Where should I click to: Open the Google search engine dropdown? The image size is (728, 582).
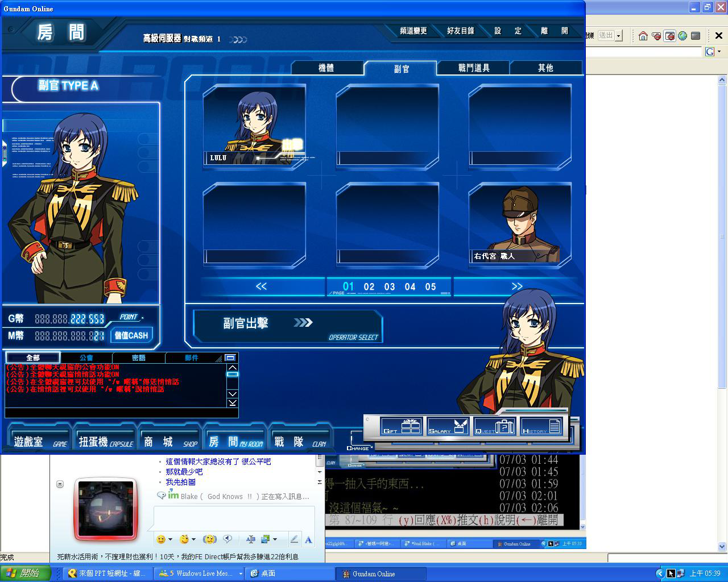pyautogui.click(x=719, y=52)
